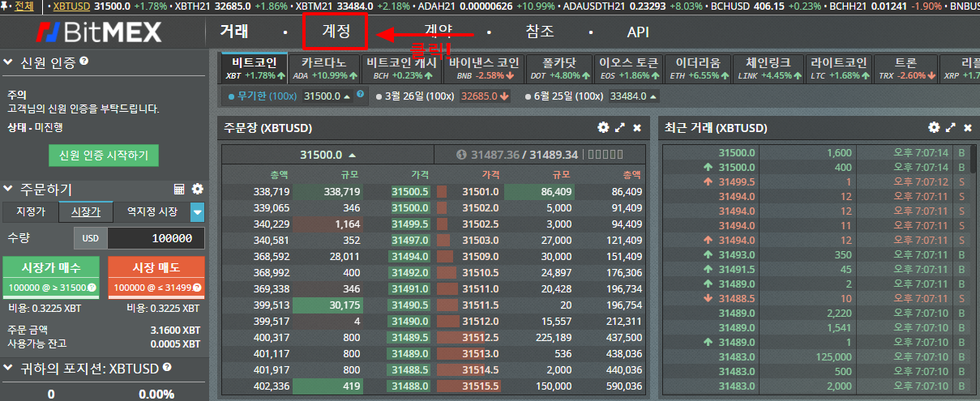The image size is (980, 401).
Task: Click the 신원 인증 시작하기 button
Action: coord(104,155)
